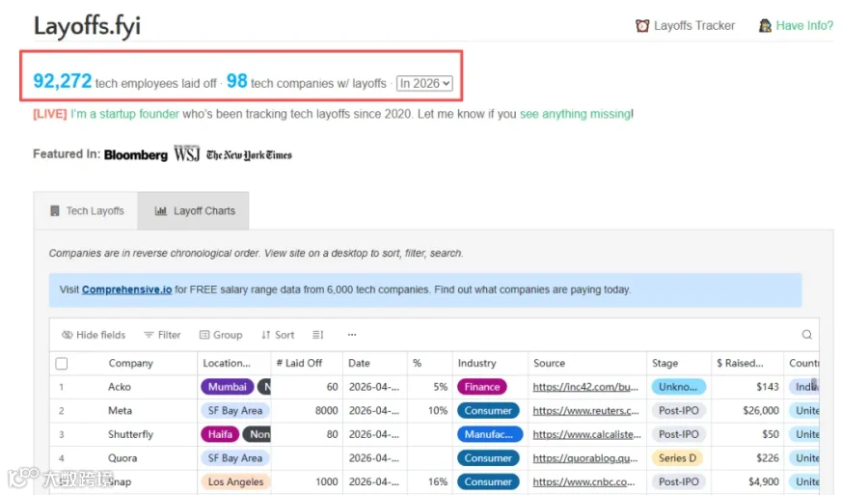Click the detective icon beside Have Info?
This screenshot has width=868, height=495.
coord(765,25)
